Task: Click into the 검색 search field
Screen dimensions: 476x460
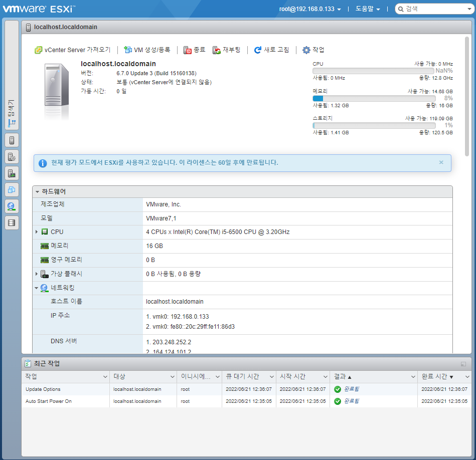Action: [434, 9]
